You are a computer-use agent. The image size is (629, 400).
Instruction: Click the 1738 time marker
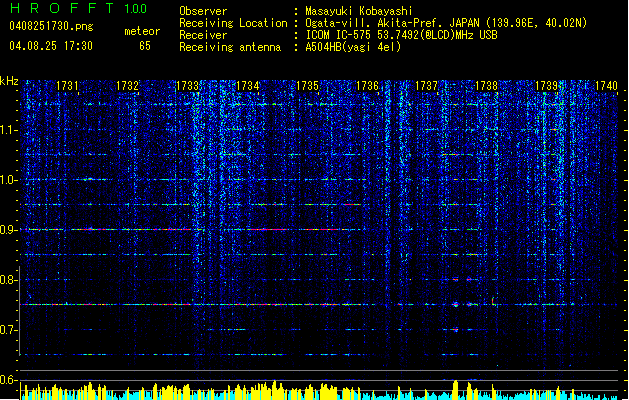pyautogui.click(x=486, y=86)
